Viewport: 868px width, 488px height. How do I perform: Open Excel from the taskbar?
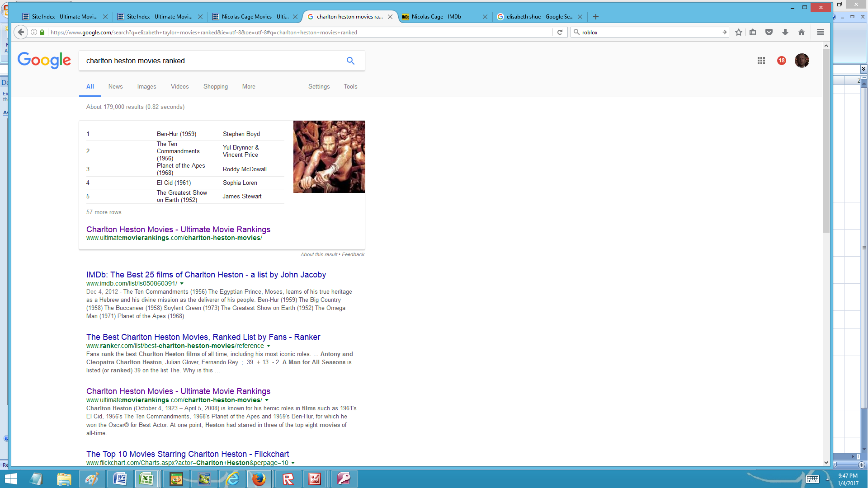pos(146,479)
